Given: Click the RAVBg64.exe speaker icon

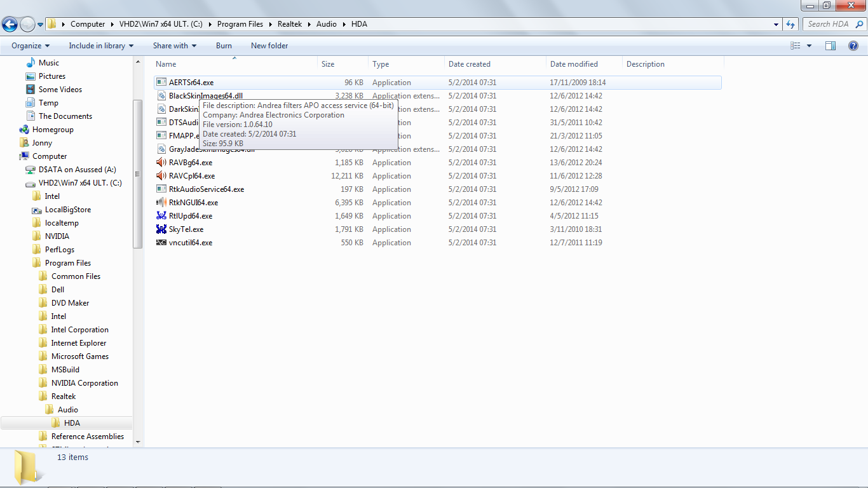Looking at the screenshot, I should click(x=161, y=163).
